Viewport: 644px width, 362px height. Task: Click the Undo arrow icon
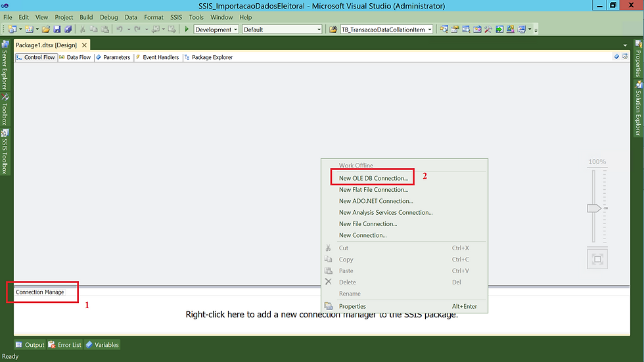tap(120, 29)
